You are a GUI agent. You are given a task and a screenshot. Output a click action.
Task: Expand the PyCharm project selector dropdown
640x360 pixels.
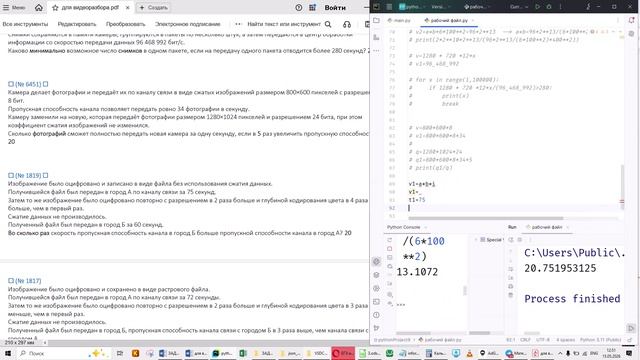[x=411, y=7]
